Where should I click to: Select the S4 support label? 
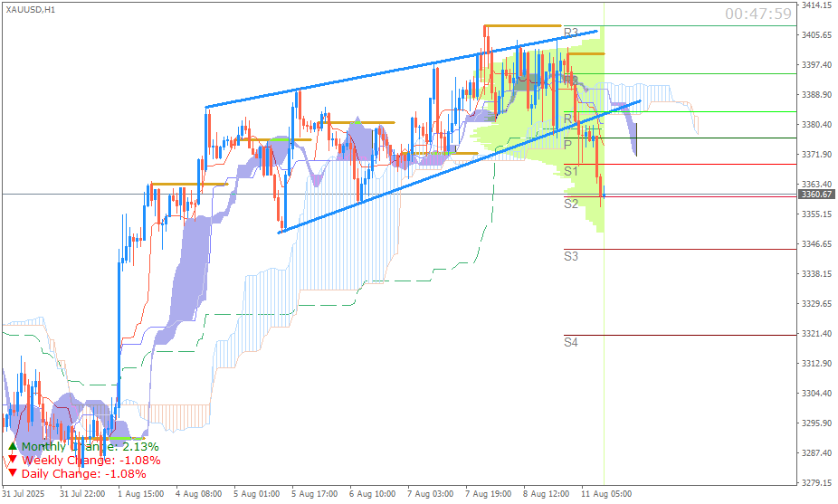coord(571,342)
